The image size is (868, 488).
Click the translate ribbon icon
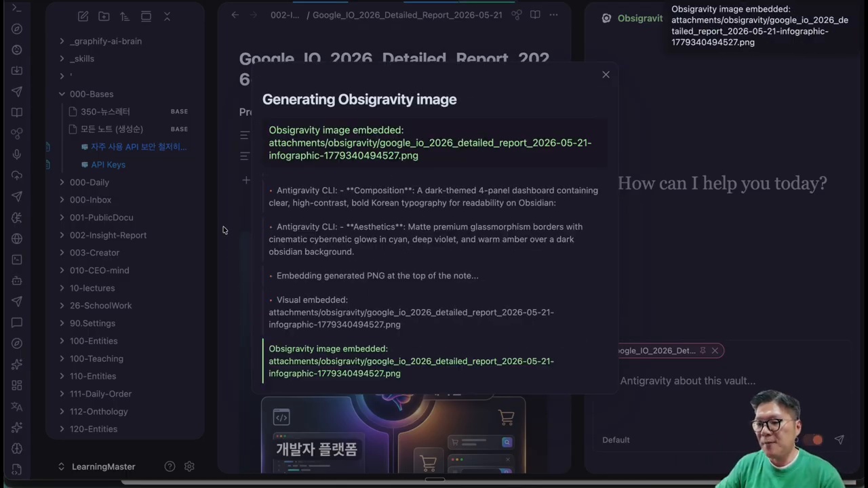coord(17,407)
